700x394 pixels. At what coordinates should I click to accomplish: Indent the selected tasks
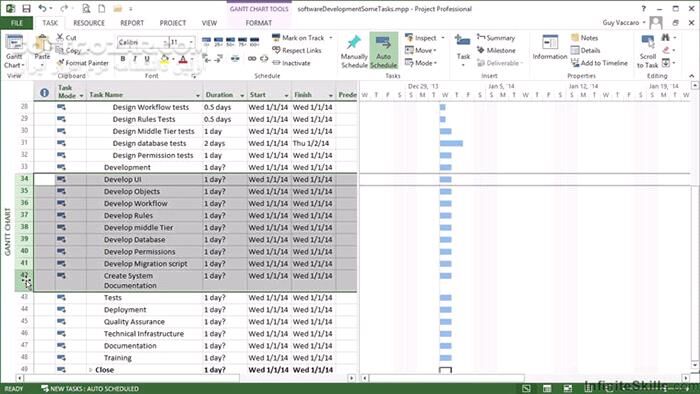click(x=218, y=59)
